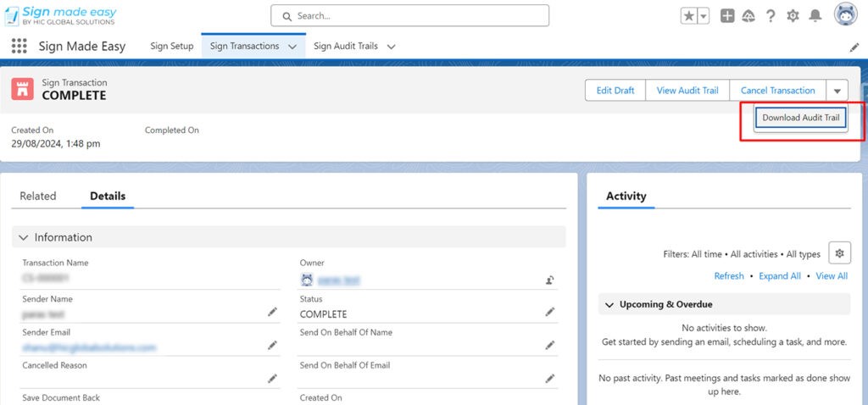Image resolution: width=868 pixels, height=405 pixels.
Task: Open the Setup gear icon
Action: click(x=793, y=16)
